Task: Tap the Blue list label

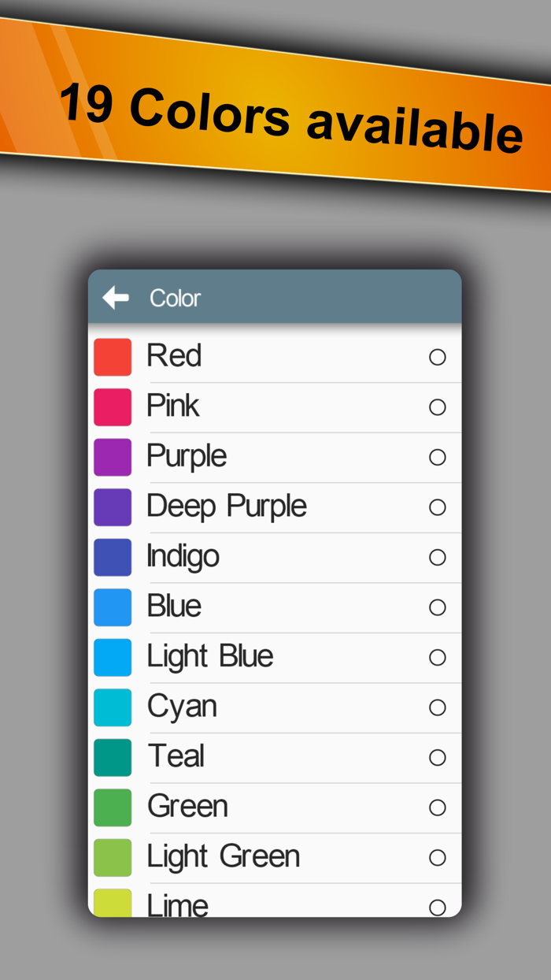Action: (174, 607)
